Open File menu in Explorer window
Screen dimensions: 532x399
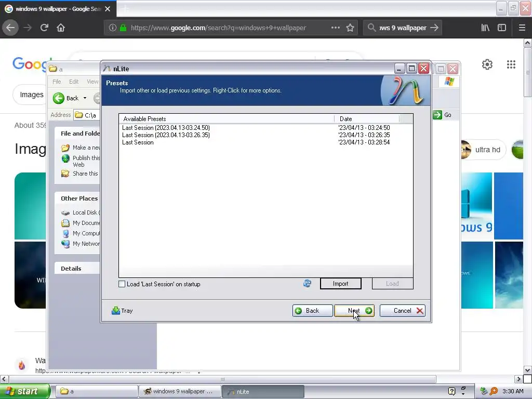tap(57, 82)
